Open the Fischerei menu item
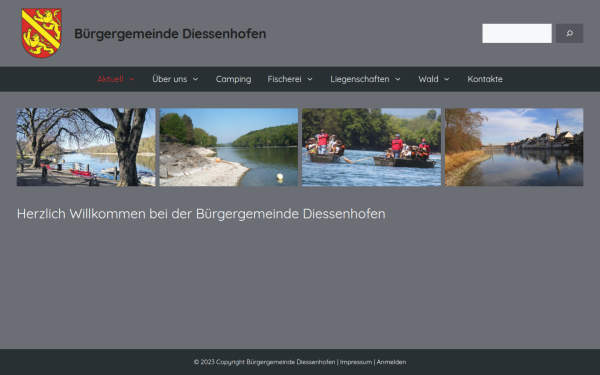The image size is (600, 375). point(284,79)
